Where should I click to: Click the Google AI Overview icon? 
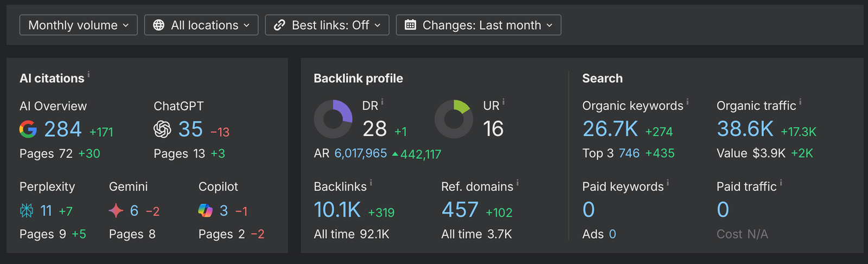click(x=28, y=129)
